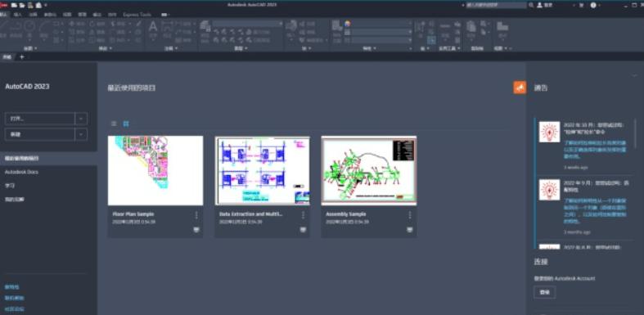Open the object color wheel dropdown in Properties
Image resolution: width=644 pixels, height=315 pixels.
pyautogui.click(x=348, y=24)
